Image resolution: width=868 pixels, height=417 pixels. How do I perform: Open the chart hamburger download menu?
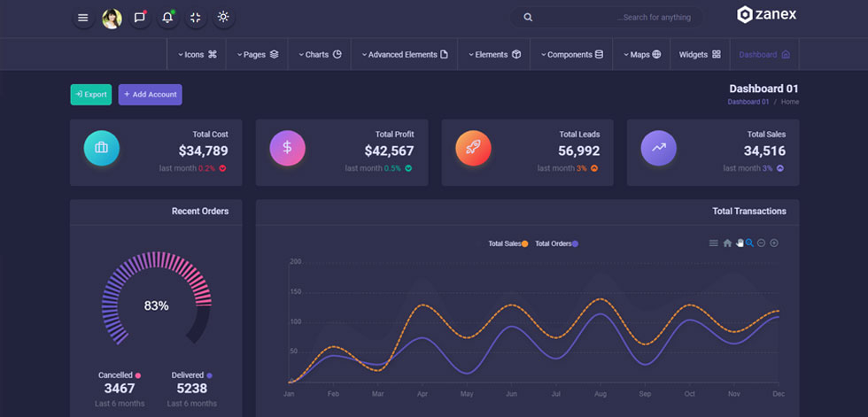(714, 243)
